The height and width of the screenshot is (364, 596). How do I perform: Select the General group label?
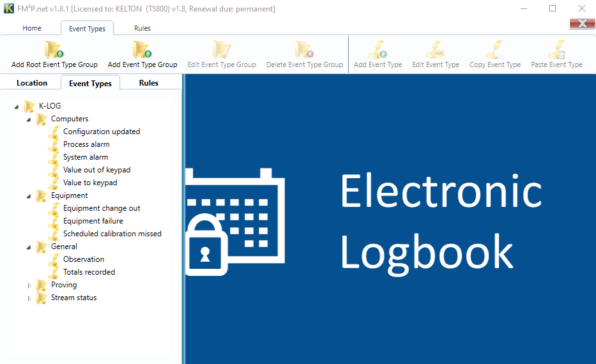[x=64, y=246]
